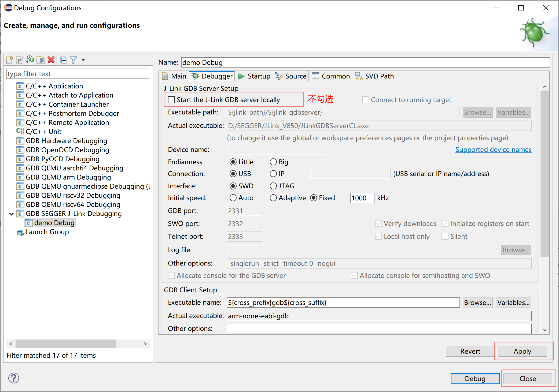Choose Auto initial speed option

pyautogui.click(x=233, y=198)
